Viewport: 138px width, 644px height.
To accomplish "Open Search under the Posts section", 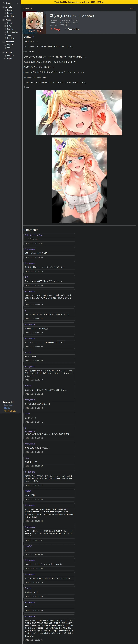I will (10, 23).
